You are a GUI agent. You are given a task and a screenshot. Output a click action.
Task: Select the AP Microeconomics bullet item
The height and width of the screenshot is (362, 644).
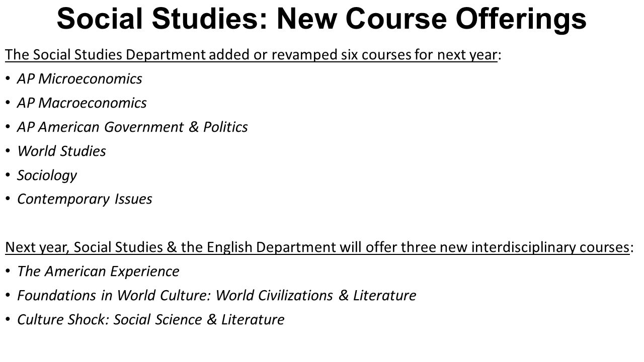79,79
